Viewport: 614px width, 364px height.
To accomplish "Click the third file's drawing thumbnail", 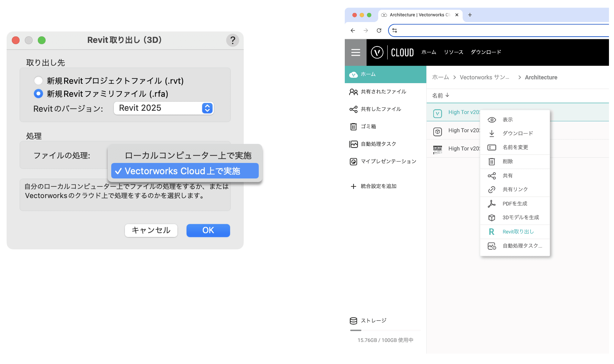I will coord(437,150).
